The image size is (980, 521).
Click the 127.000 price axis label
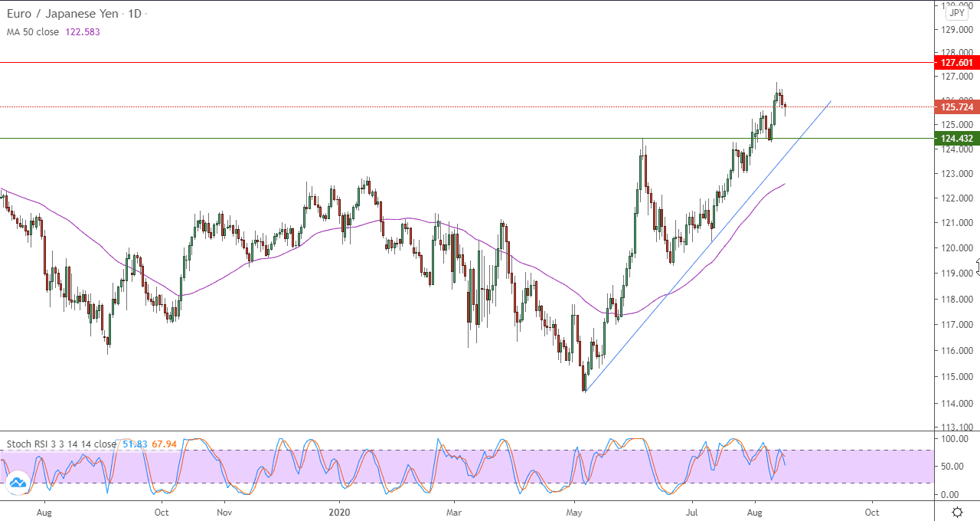[958, 77]
